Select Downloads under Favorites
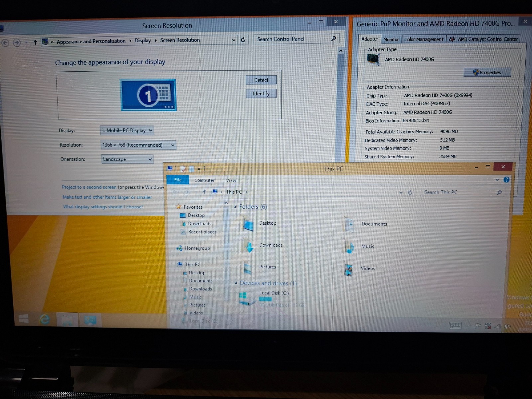Screen dimensions: 532x399 199,223
